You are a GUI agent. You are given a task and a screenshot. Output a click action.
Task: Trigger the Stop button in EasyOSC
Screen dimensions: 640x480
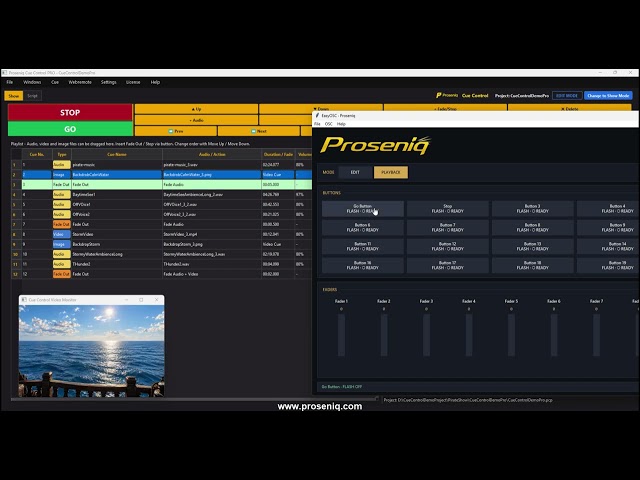[448, 209]
